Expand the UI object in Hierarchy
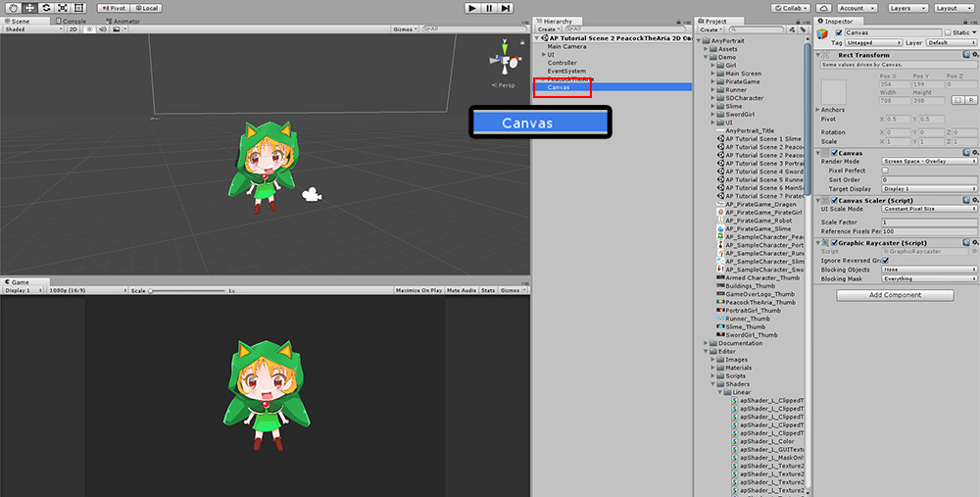The height and width of the screenshot is (497, 980). point(544,54)
